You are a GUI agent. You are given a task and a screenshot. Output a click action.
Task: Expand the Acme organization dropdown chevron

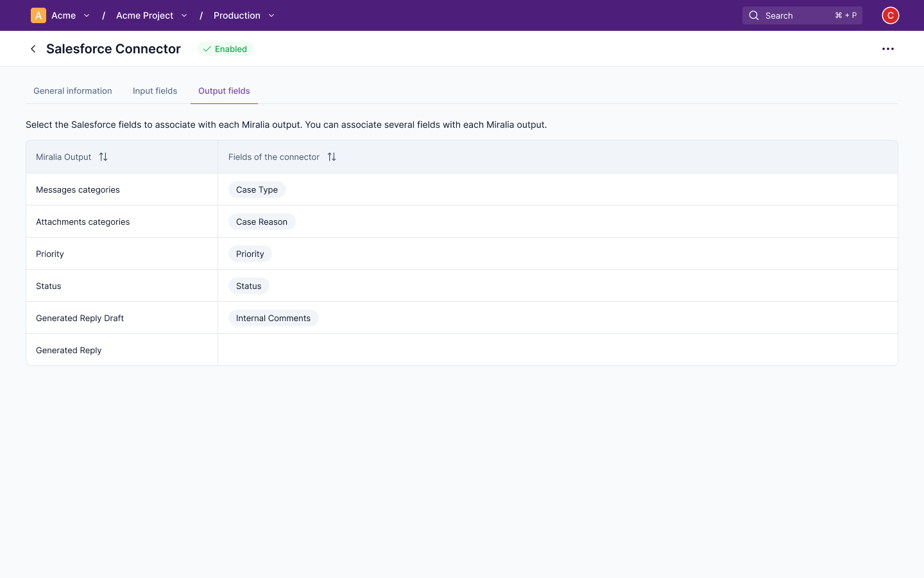(x=87, y=15)
